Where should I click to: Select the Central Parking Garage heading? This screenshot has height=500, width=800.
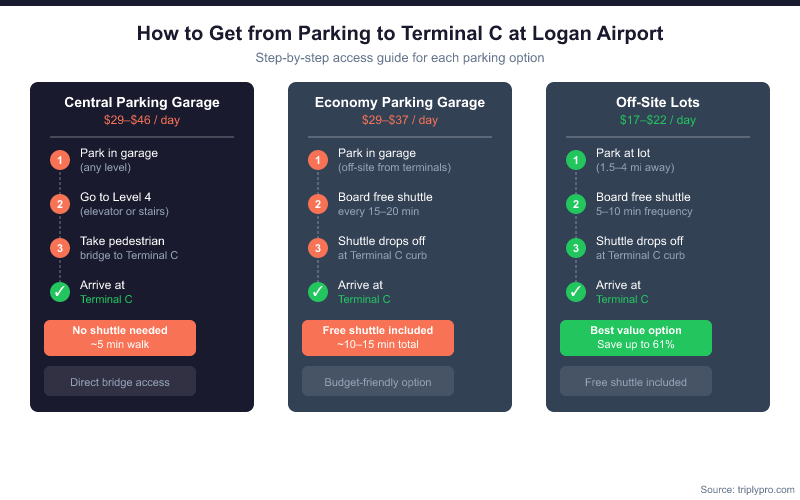(142, 102)
